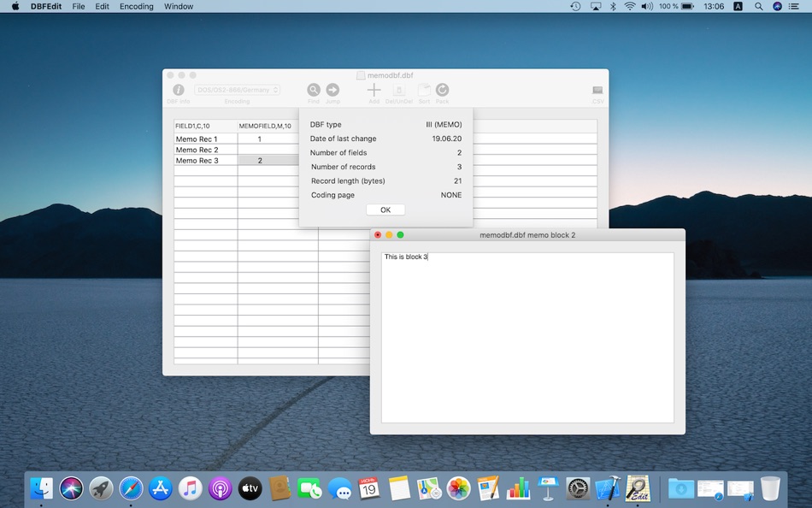
Task: Click the Jump toolbar icon
Action: [x=332, y=89]
